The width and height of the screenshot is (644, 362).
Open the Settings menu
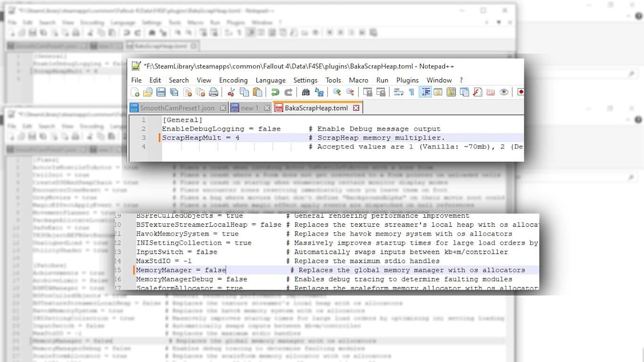(305, 80)
